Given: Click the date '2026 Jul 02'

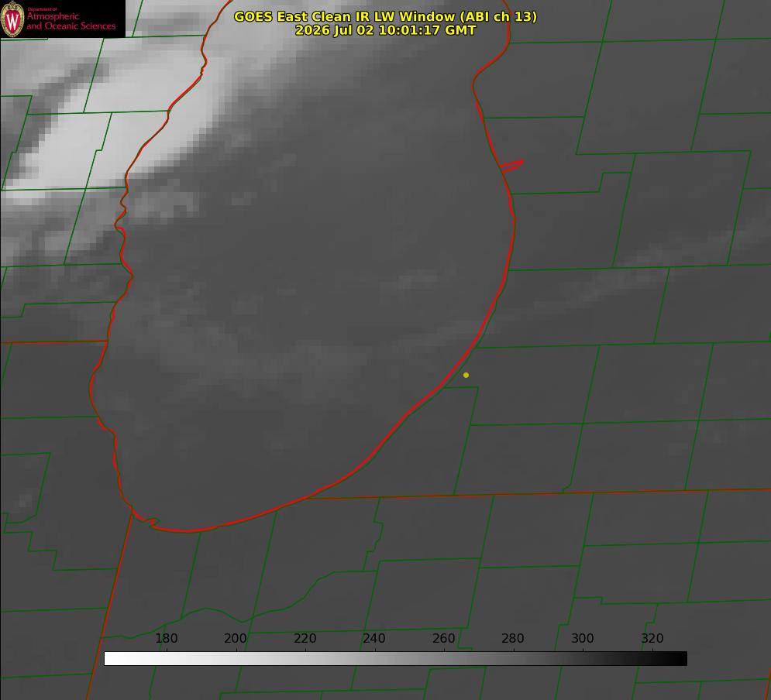Looking at the screenshot, I should [x=336, y=30].
